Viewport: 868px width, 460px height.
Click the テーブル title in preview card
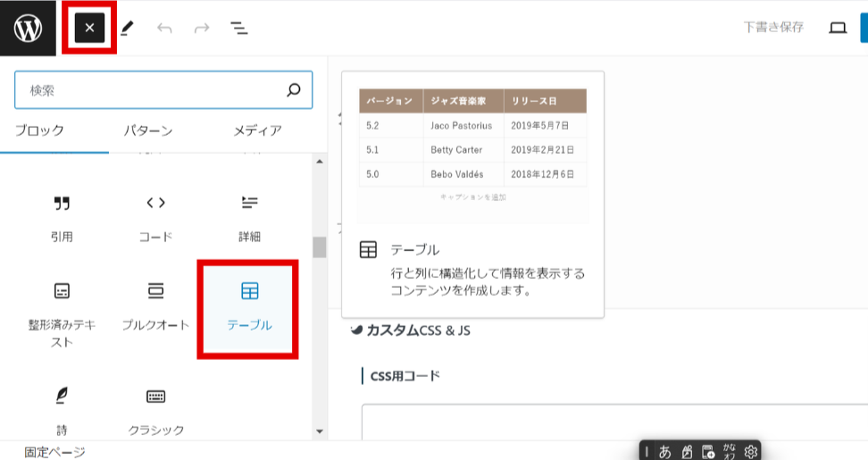pyautogui.click(x=414, y=250)
